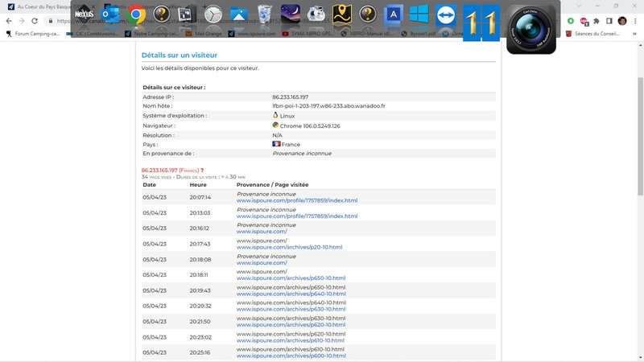Open the Séances du Conseil bookmark

(x=592, y=34)
